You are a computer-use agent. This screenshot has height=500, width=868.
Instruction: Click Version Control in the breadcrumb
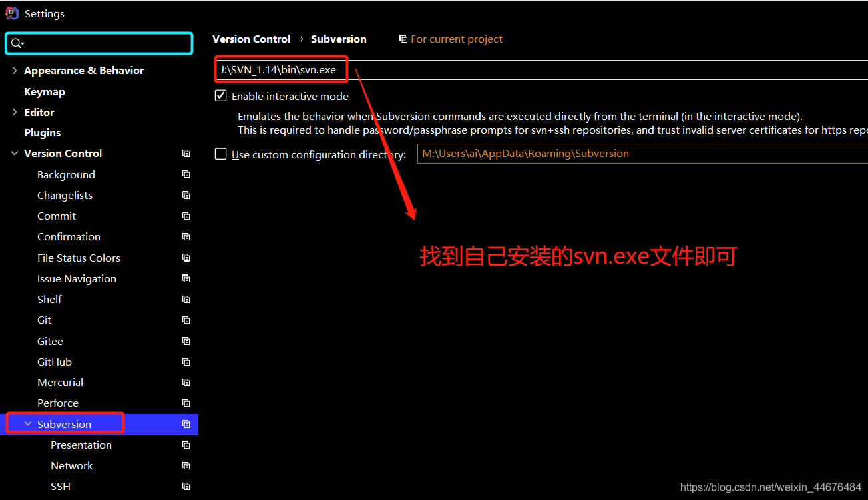pyautogui.click(x=252, y=39)
